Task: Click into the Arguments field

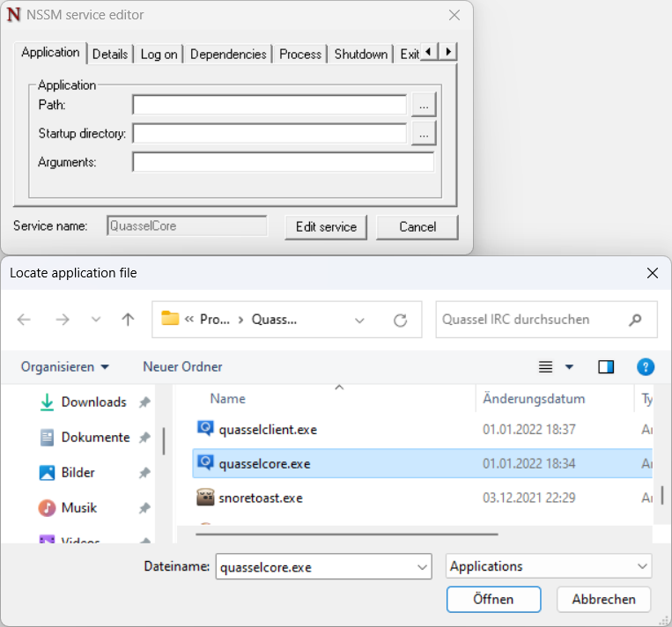Action: [284, 162]
